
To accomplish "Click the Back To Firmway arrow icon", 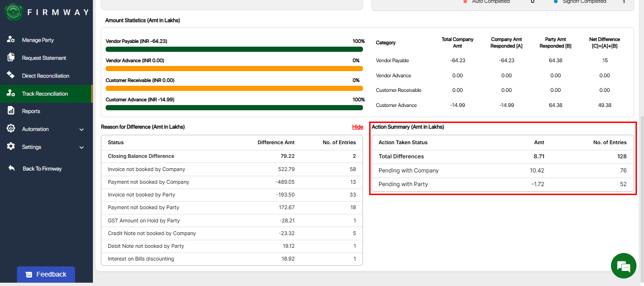I will pos(12,168).
